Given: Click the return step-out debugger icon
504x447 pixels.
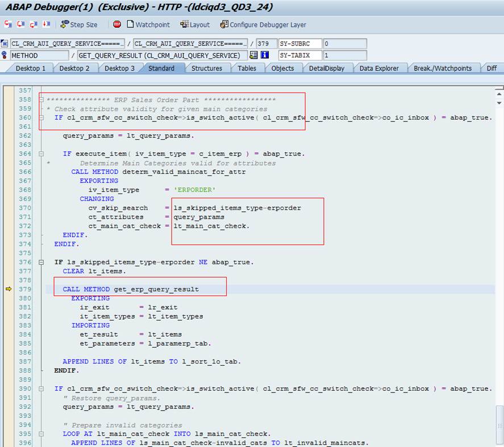Looking at the screenshot, I should (x=34, y=24).
